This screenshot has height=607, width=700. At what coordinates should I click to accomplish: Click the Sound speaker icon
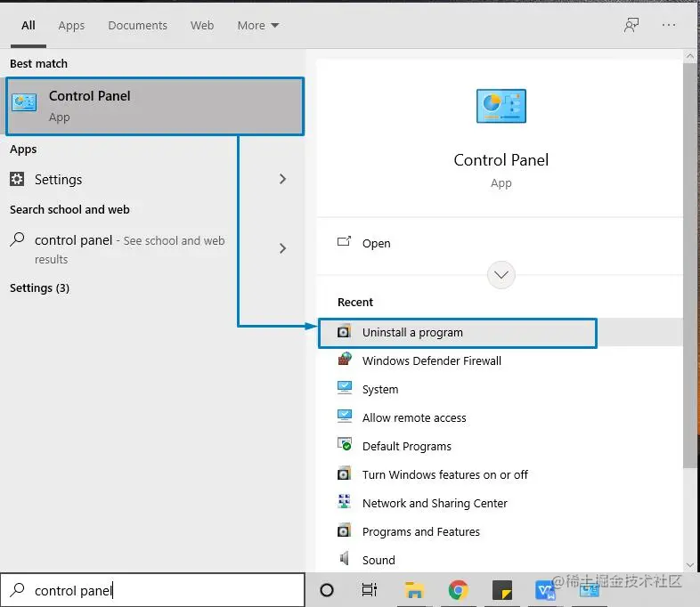(344, 558)
